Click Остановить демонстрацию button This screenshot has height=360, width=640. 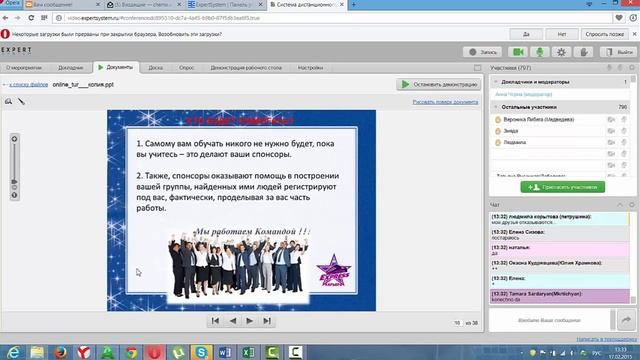click(x=438, y=84)
